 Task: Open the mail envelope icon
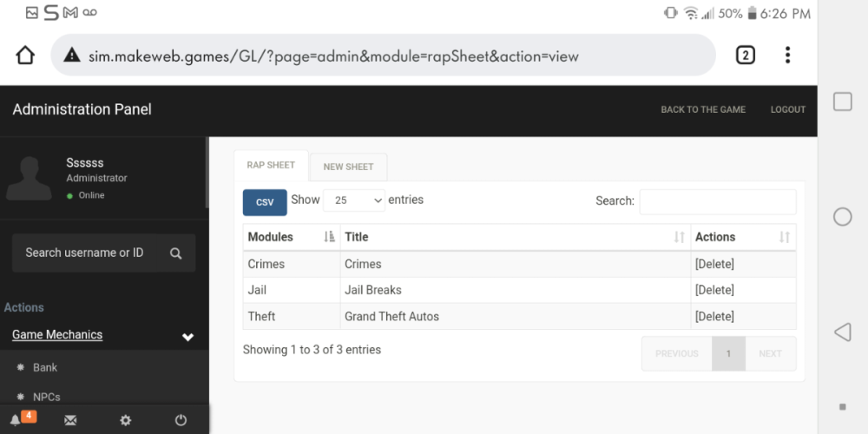(x=70, y=420)
